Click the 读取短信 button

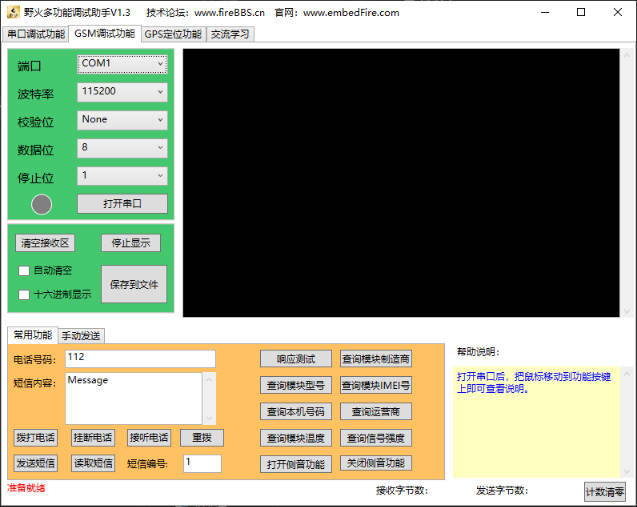[93, 463]
